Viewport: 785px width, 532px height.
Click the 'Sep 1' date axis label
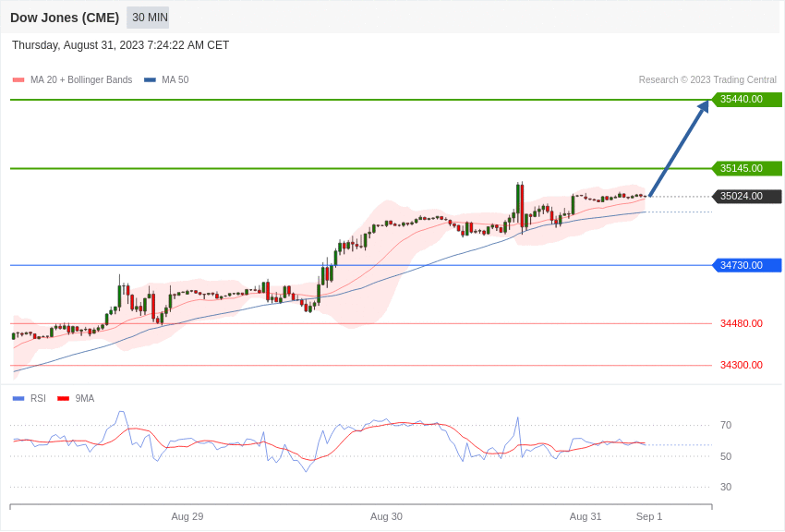(x=649, y=516)
